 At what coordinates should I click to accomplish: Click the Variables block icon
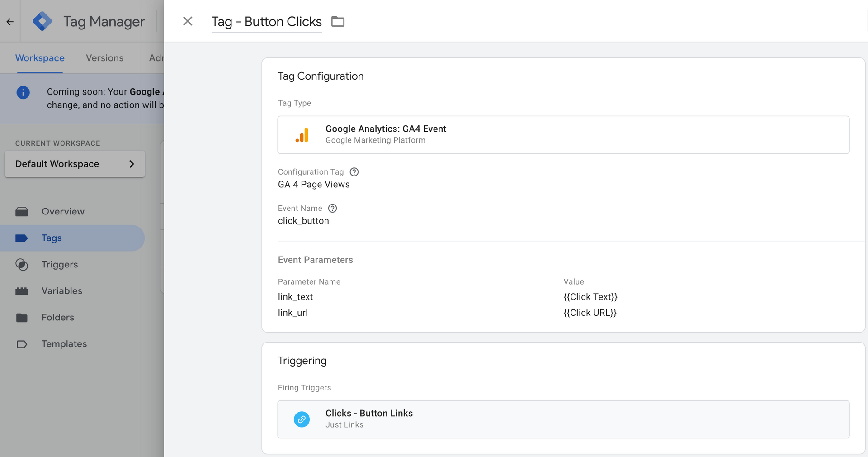pos(22,291)
